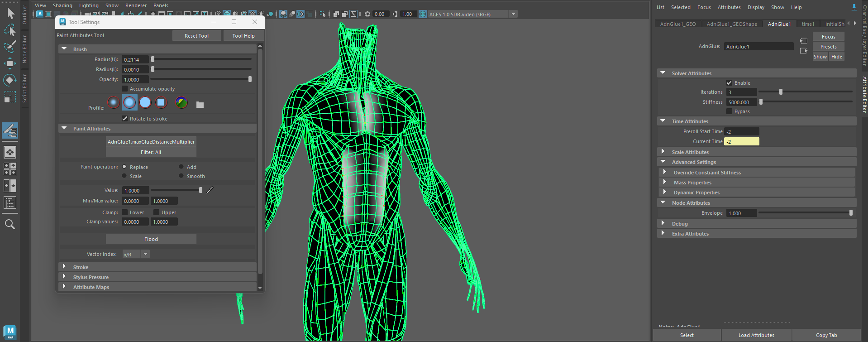Select the arrow Select tool
The height and width of the screenshot is (342, 868).
pos(10,14)
